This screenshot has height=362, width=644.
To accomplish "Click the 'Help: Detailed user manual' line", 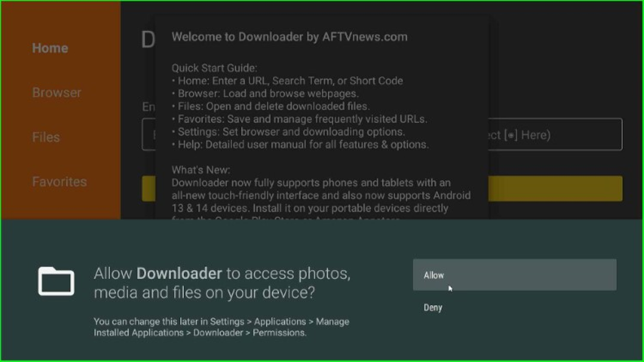I will [300, 145].
